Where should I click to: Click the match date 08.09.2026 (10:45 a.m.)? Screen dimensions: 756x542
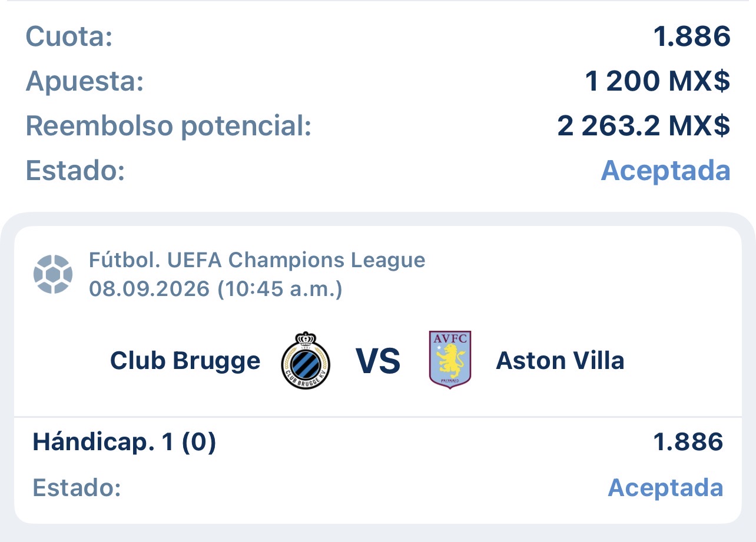pos(215,289)
